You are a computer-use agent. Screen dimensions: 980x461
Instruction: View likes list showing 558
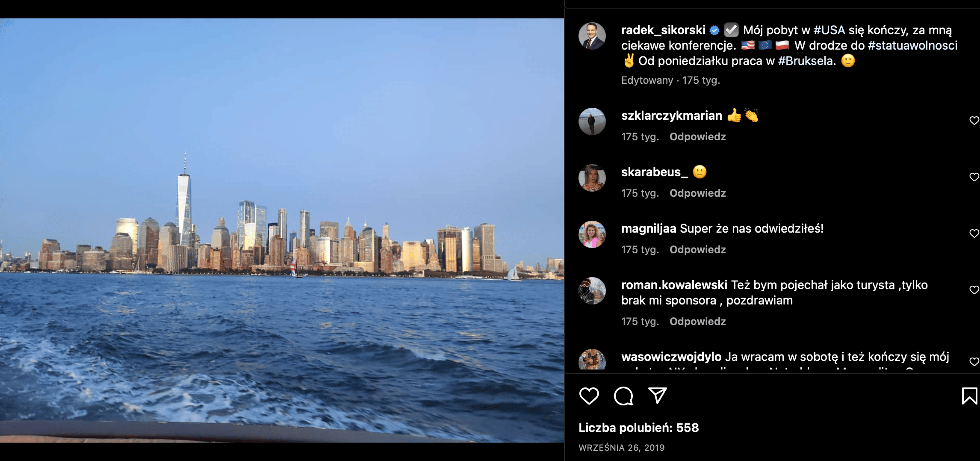coord(638,428)
